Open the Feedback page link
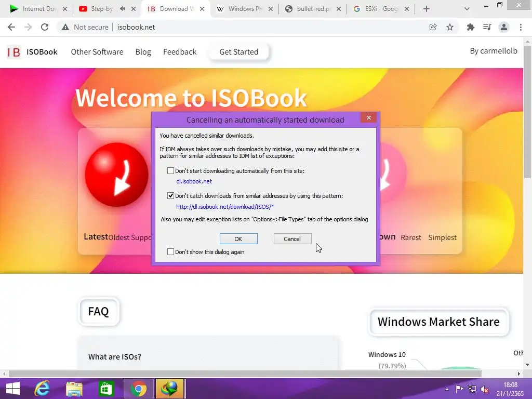This screenshot has height=399, width=532. click(x=180, y=52)
